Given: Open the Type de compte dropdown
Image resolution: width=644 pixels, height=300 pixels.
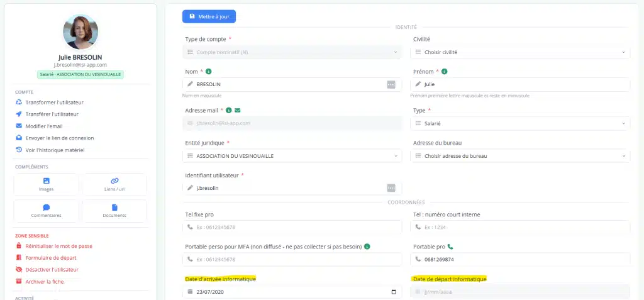Looking at the screenshot, I should 292,52.
